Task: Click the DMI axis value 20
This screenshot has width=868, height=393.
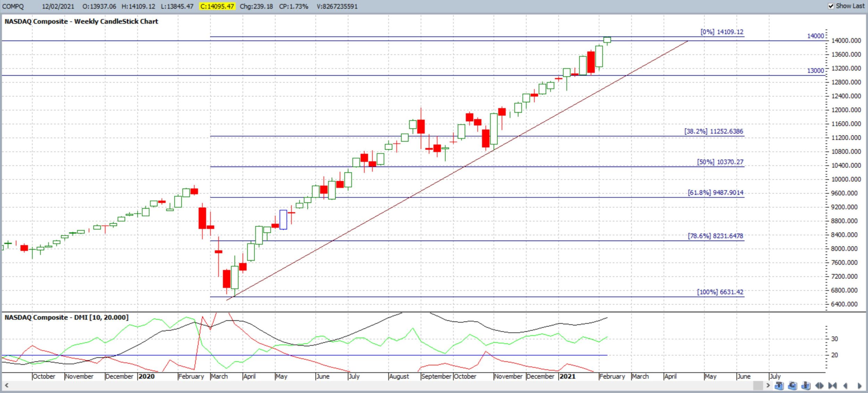Action: point(834,355)
